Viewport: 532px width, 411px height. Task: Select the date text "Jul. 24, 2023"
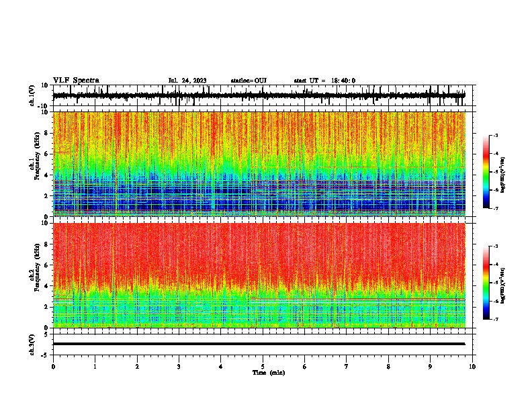[x=187, y=81]
